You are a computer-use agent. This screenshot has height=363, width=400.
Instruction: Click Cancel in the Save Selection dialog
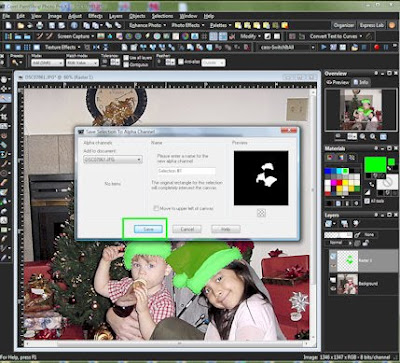187,229
